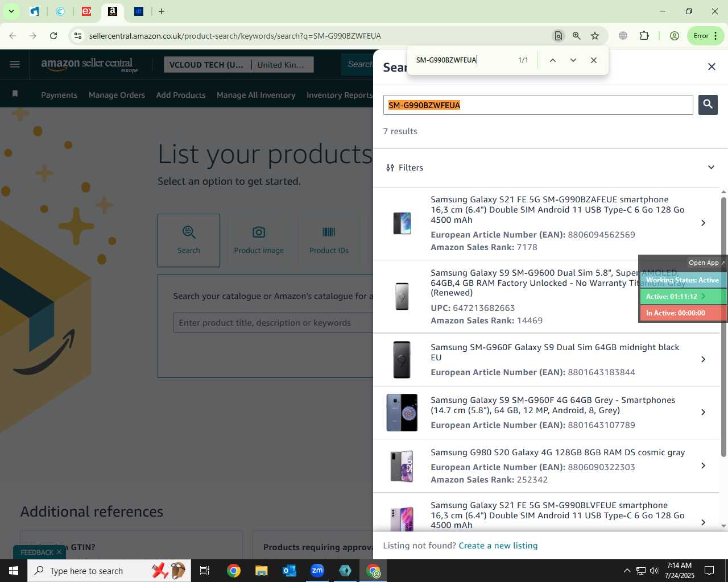Click Open App in the status widget

coord(706,262)
